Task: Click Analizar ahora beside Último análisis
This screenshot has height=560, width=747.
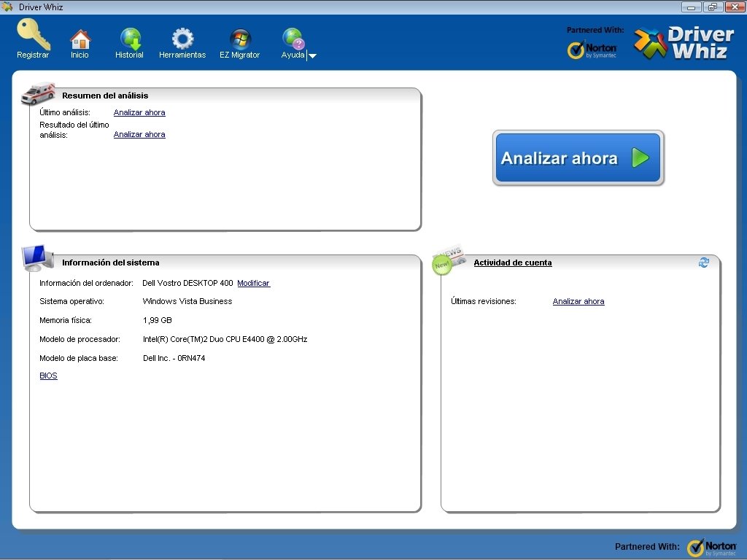Action: tap(139, 112)
